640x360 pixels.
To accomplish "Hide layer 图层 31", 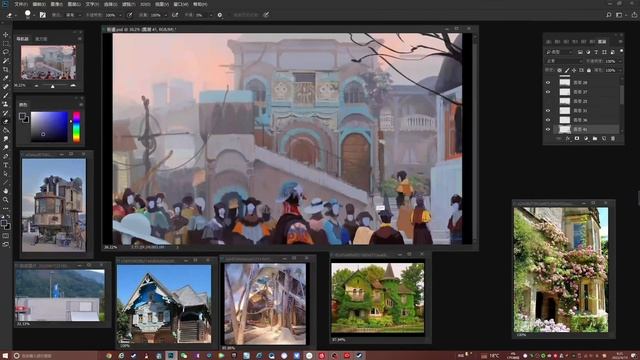I will [548, 111].
